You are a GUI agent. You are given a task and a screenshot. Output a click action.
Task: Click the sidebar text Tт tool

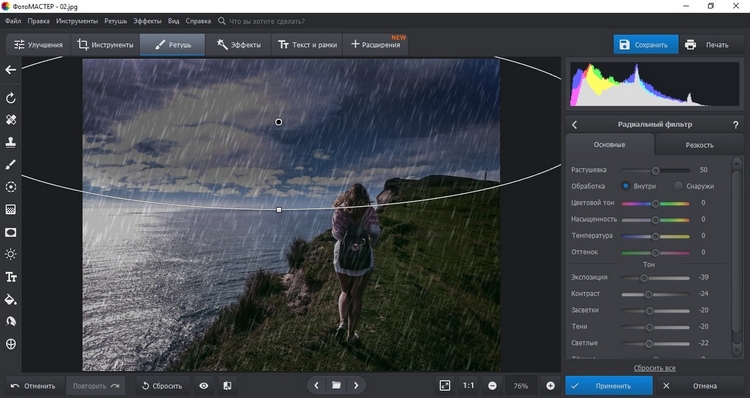click(11, 277)
